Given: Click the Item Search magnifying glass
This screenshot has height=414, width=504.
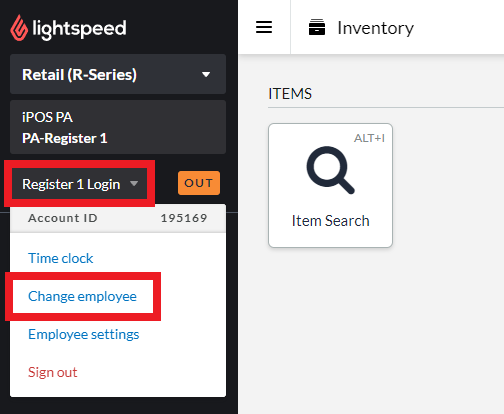Looking at the screenshot, I should (x=330, y=170).
